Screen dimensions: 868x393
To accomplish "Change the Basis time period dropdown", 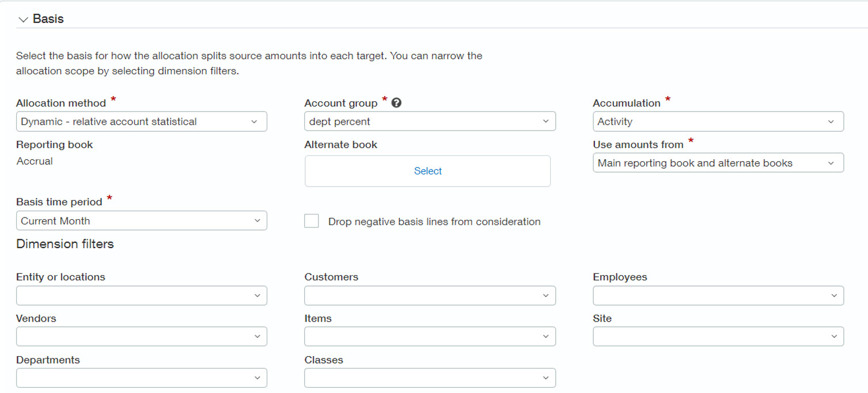I will [141, 221].
